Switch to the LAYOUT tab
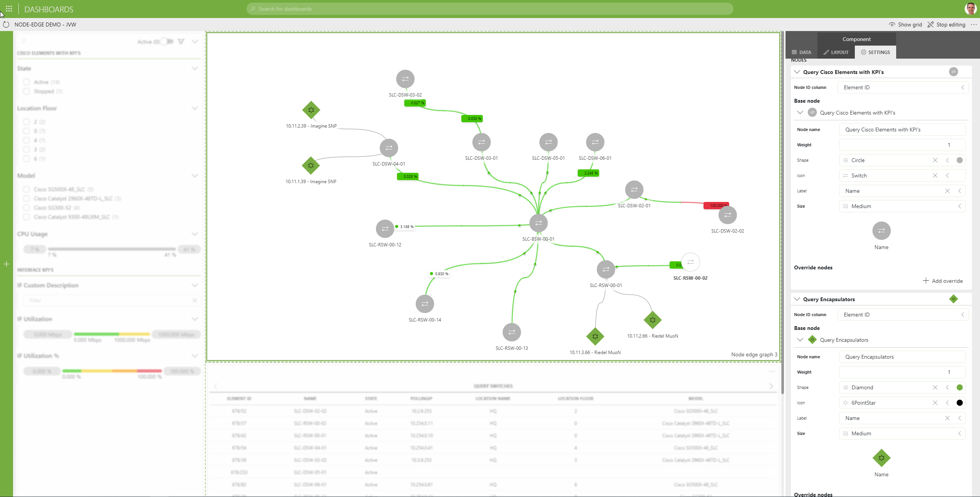This screenshot has height=497, width=980. click(836, 52)
